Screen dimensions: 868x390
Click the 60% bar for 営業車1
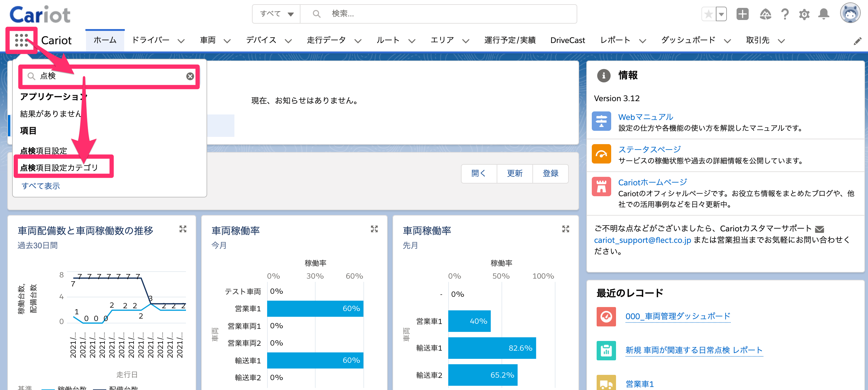coord(315,309)
